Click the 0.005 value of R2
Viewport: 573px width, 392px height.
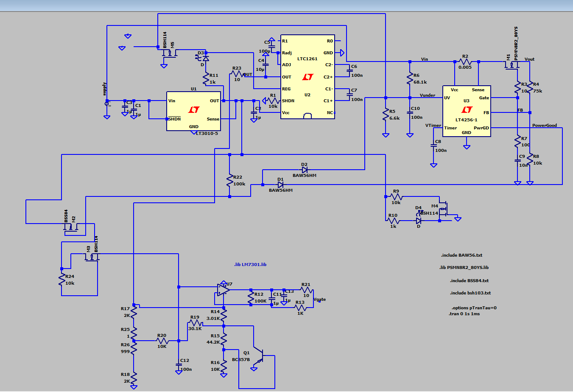click(x=465, y=67)
